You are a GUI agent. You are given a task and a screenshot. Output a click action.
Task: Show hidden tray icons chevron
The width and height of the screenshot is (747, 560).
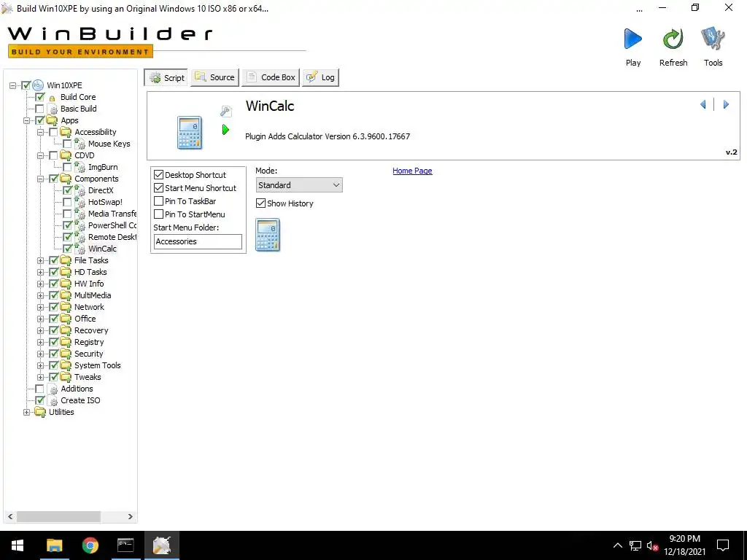(617, 545)
